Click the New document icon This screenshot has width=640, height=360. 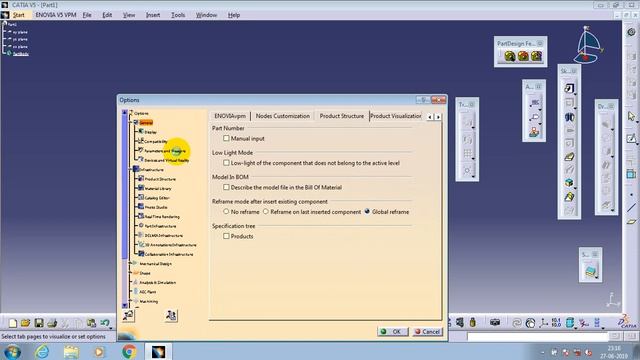[x=13, y=323]
